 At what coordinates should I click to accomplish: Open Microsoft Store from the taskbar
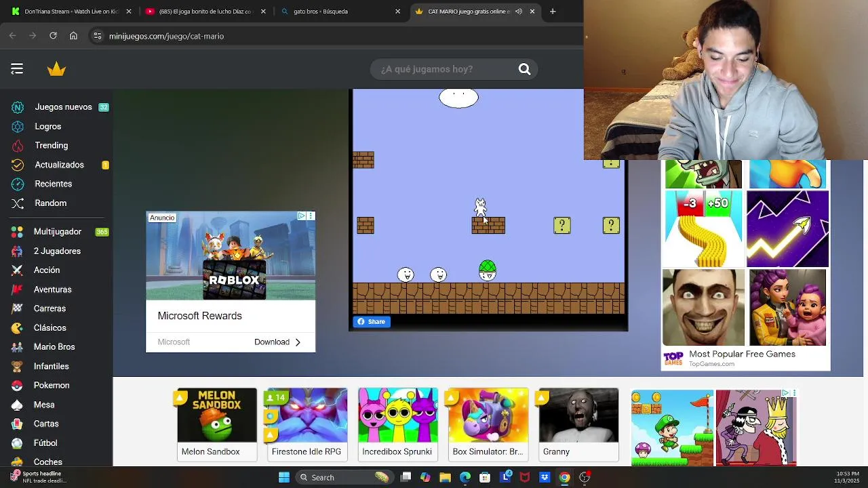click(485, 477)
